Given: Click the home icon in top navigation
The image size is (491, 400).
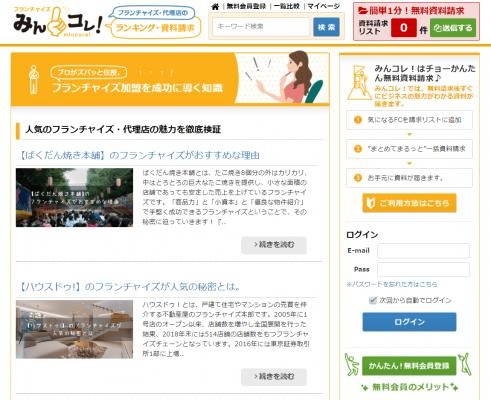Looking at the screenshot, I should tap(215, 6).
